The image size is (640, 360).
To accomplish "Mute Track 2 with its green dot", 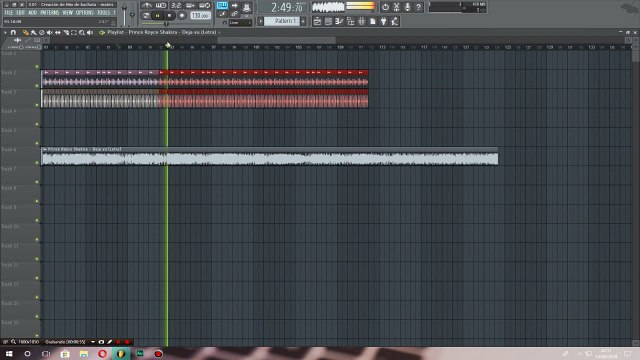I will pos(37,86).
